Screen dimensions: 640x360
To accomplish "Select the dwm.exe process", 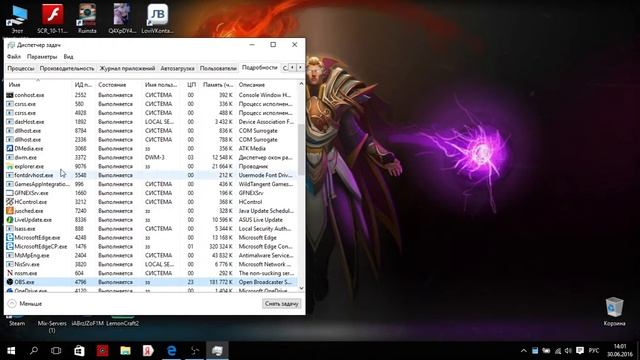I will [151, 157].
